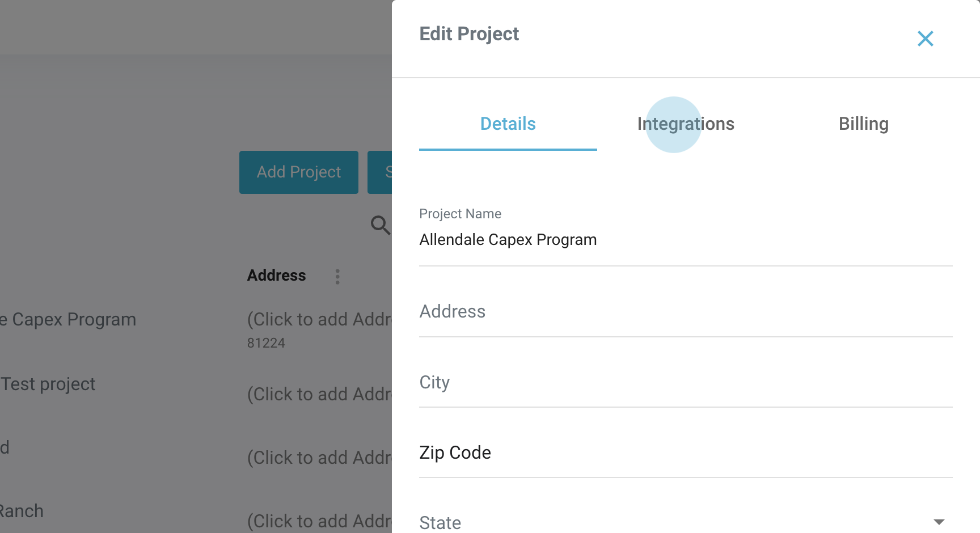The width and height of the screenshot is (980, 533).
Task: Switch to the Details tab
Action: coord(508,124)
